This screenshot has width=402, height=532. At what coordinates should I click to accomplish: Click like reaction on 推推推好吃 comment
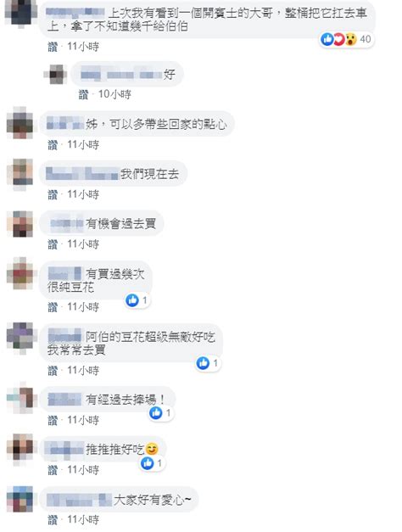[x=148, y=462]
